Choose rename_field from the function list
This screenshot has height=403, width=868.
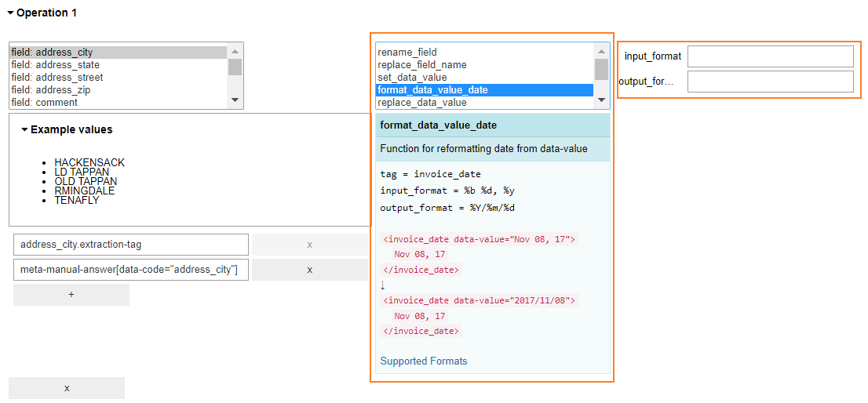(485, 53)
